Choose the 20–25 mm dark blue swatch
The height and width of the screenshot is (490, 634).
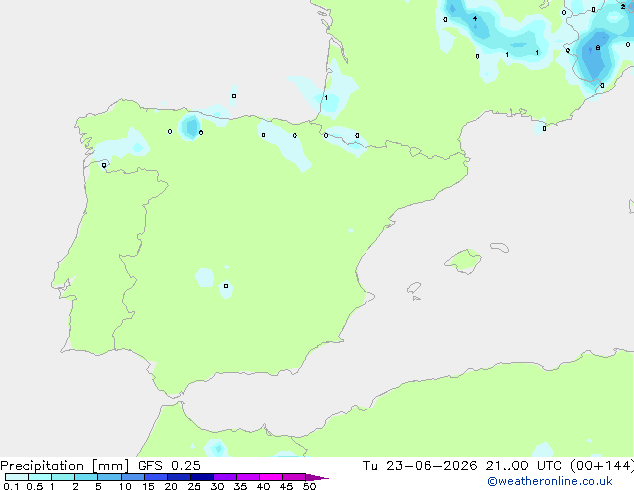coord(178,477)
